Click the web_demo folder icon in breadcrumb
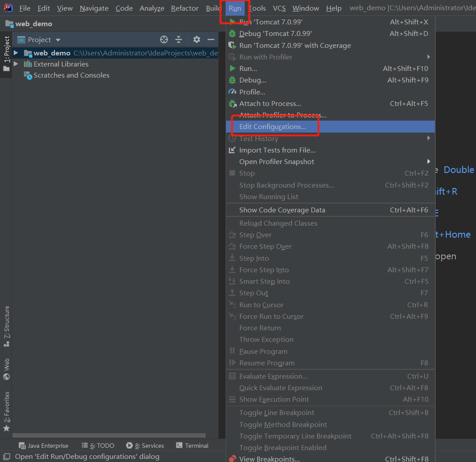This screenshot has height=462, width=476. click(x=9, y=23)
